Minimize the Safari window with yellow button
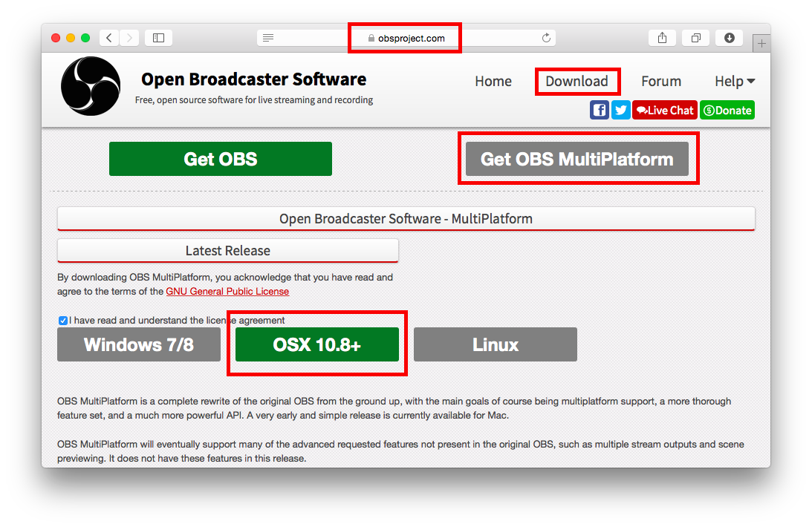The image size is (812, 527). pos(71,38)
